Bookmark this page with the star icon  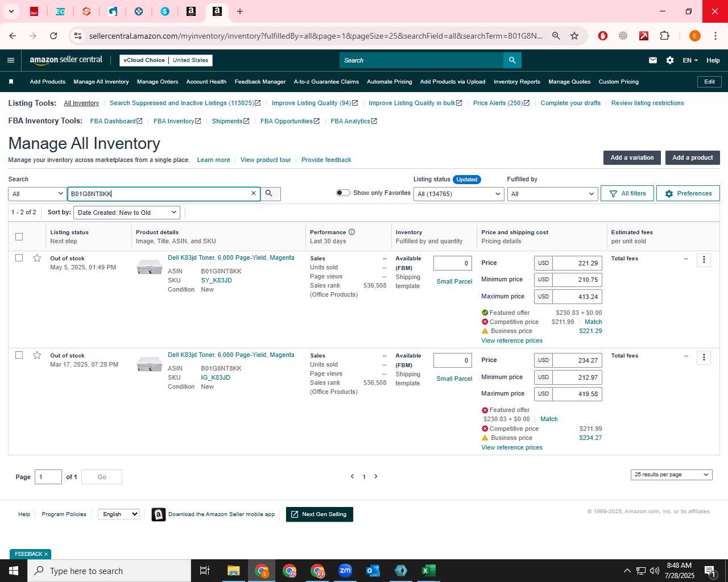[574, 36]
